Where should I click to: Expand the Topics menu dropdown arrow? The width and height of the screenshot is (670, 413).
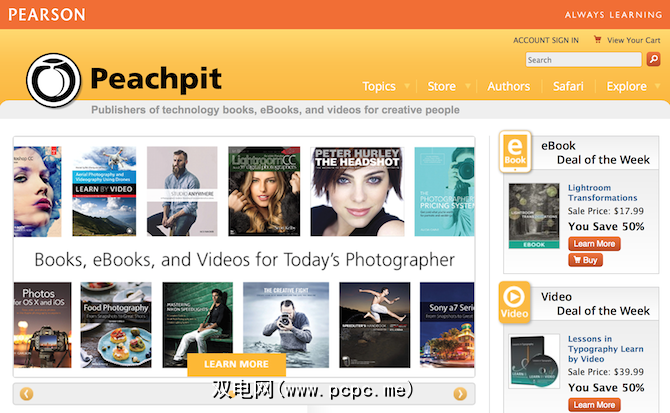point(406,87)
